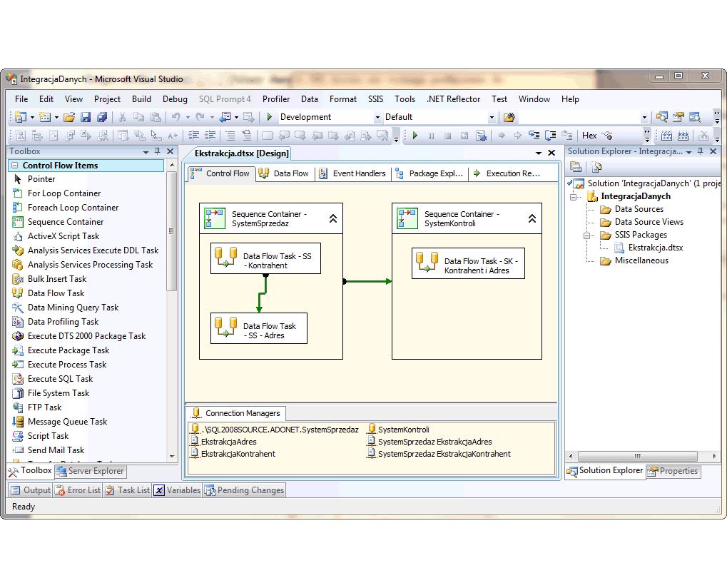Viewport: 727px width, 588px height.
Task: Click the Solution Explorer properties icon in panel toolbar
Action: [575, 167]
